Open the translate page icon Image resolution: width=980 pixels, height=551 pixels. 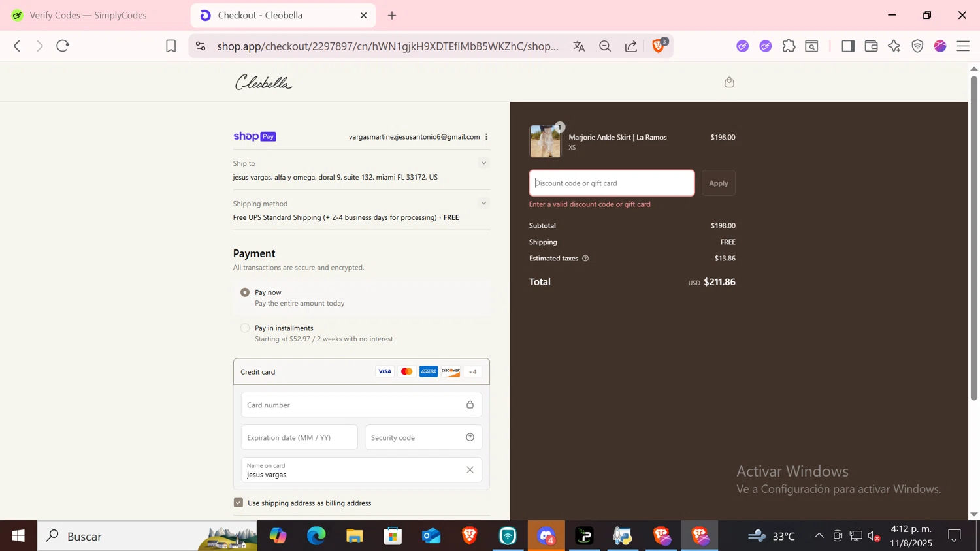(579, 46)
